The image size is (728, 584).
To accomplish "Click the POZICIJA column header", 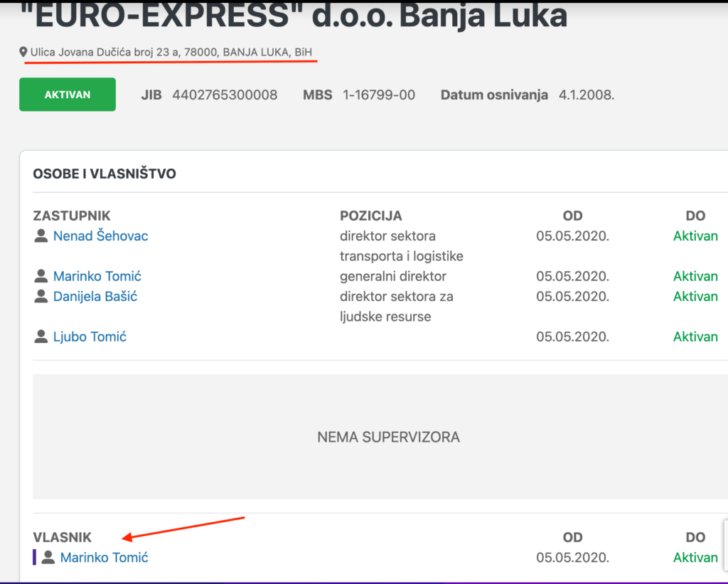I will coord(371,216).
